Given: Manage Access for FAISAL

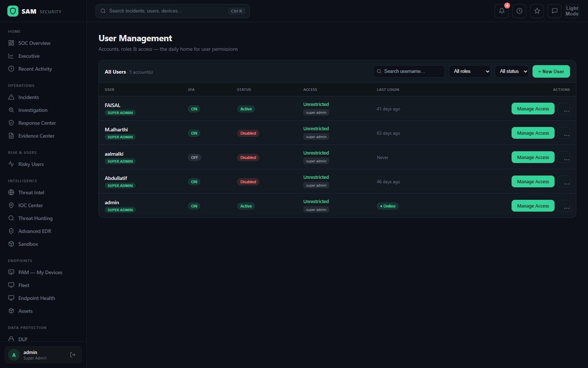Looking at the screenshot, I should click(x=533, y=109).
